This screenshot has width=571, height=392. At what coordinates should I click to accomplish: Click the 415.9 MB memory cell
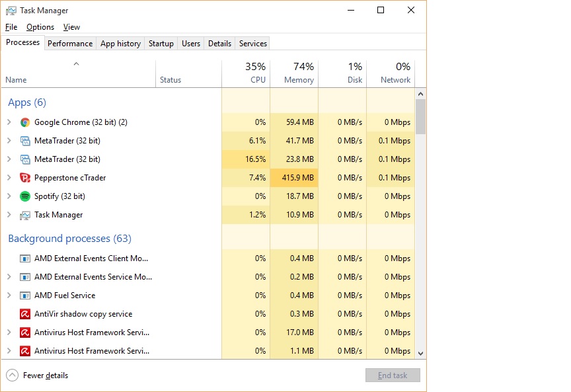click(x=294, y=178)
